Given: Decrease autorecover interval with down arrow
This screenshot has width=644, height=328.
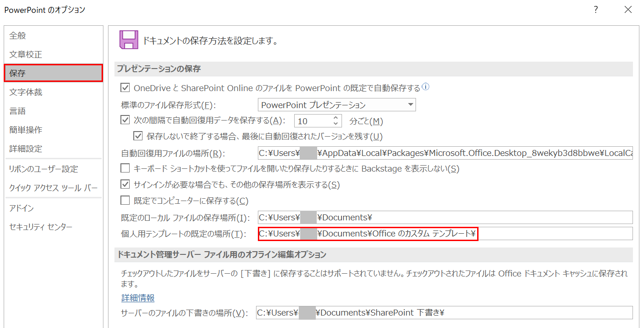Looking at the screenshot, I should pyautogui.click(x=336, y=125).
